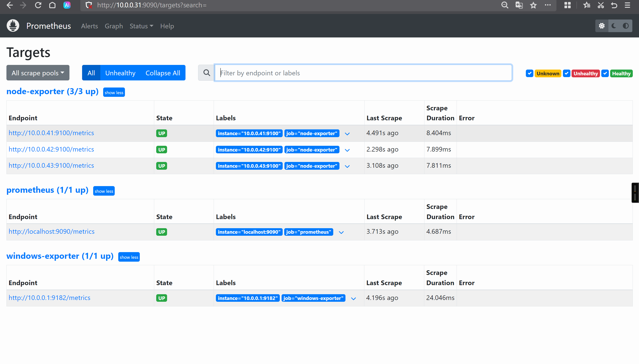Open the browser translate icon
This screenshot has width=639, height=364.
pyautogui.click(x=519, y=5)
